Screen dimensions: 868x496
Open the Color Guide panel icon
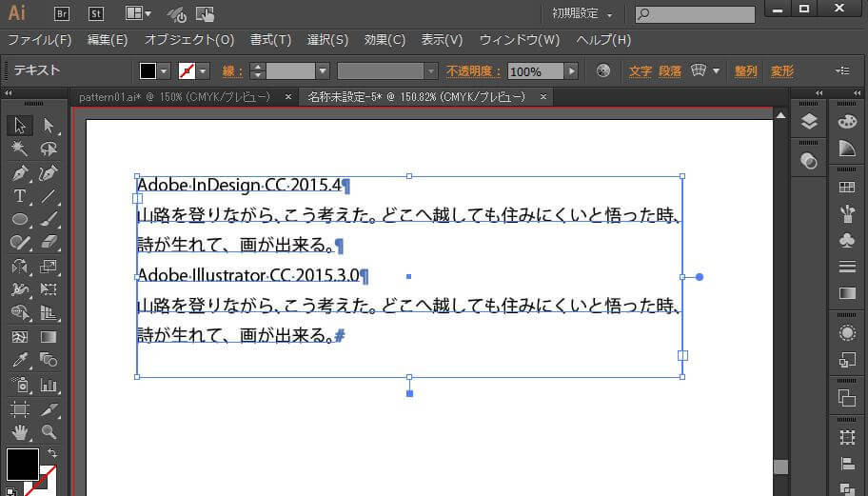[847, 148]
